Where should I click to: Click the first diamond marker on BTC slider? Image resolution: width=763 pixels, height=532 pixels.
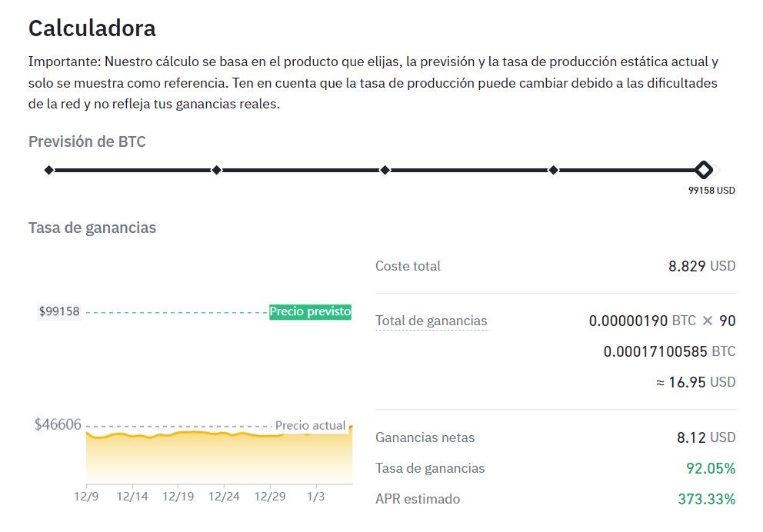point(49,170)
